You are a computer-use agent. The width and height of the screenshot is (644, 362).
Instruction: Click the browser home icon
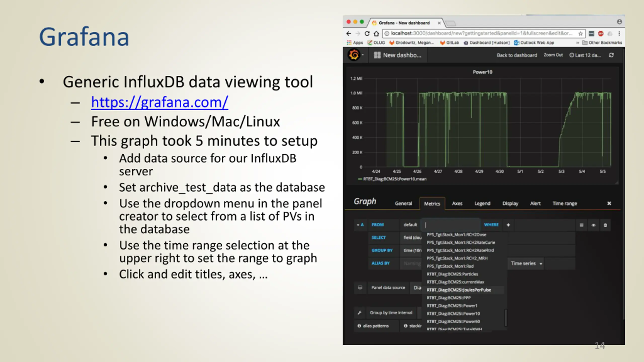(x=376, y=33)
